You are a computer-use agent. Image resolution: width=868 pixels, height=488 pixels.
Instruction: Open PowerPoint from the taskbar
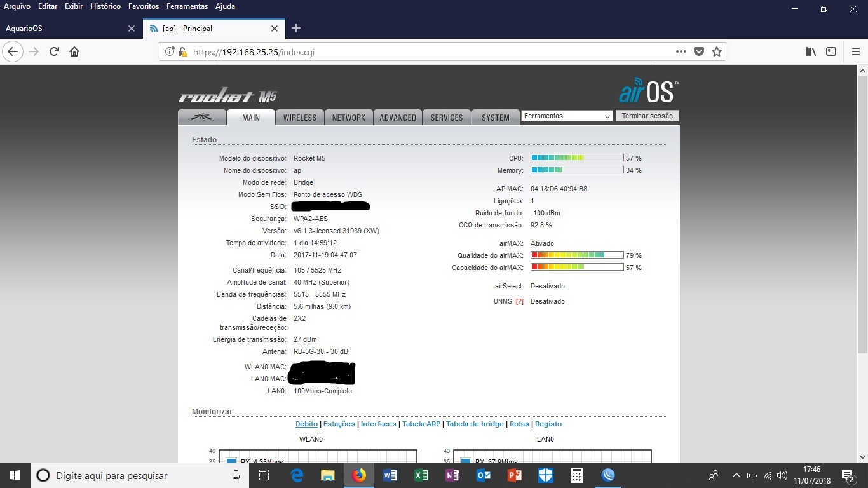pyautogui.click(x=515, y=475)
